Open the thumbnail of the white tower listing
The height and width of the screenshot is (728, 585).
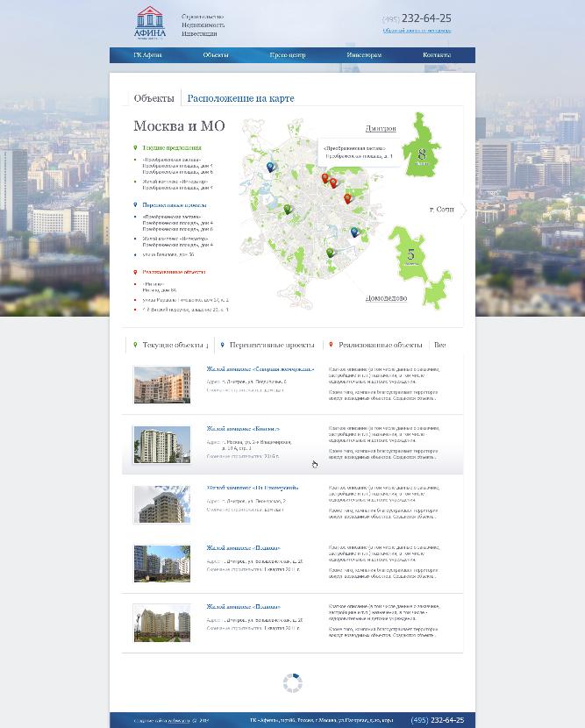point(161,445)
